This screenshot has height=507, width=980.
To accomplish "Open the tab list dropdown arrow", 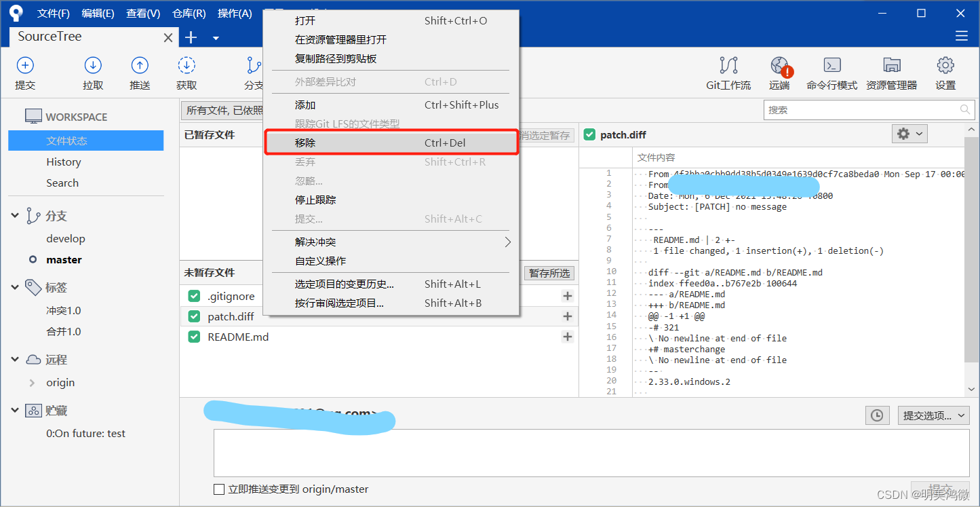I will (216, 38).
